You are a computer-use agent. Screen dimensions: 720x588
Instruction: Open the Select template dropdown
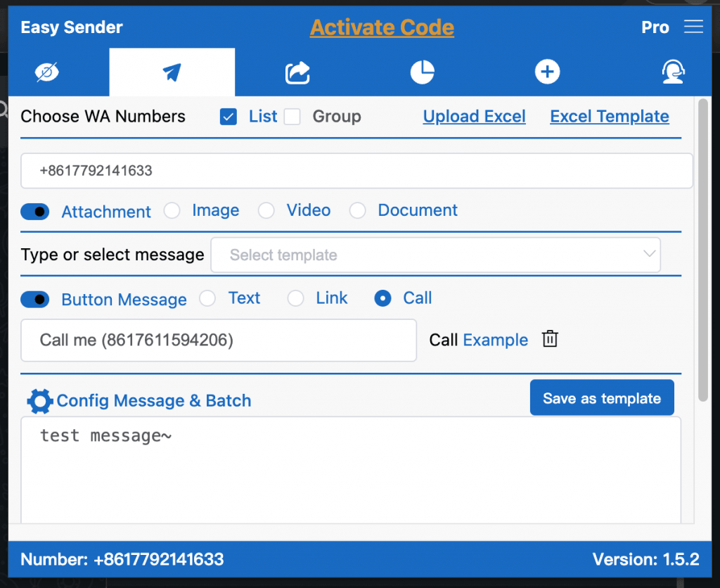tap(435, 255)
